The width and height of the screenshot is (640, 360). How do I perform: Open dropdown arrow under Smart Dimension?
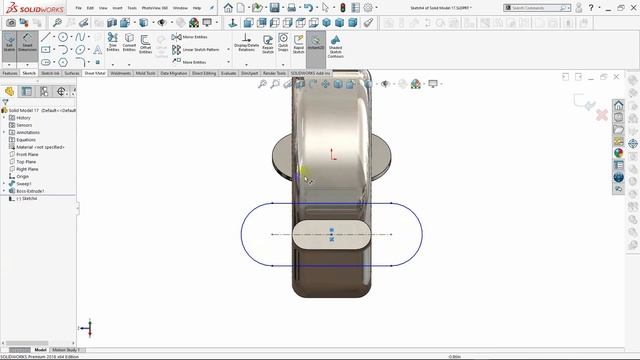coord(27,64)
